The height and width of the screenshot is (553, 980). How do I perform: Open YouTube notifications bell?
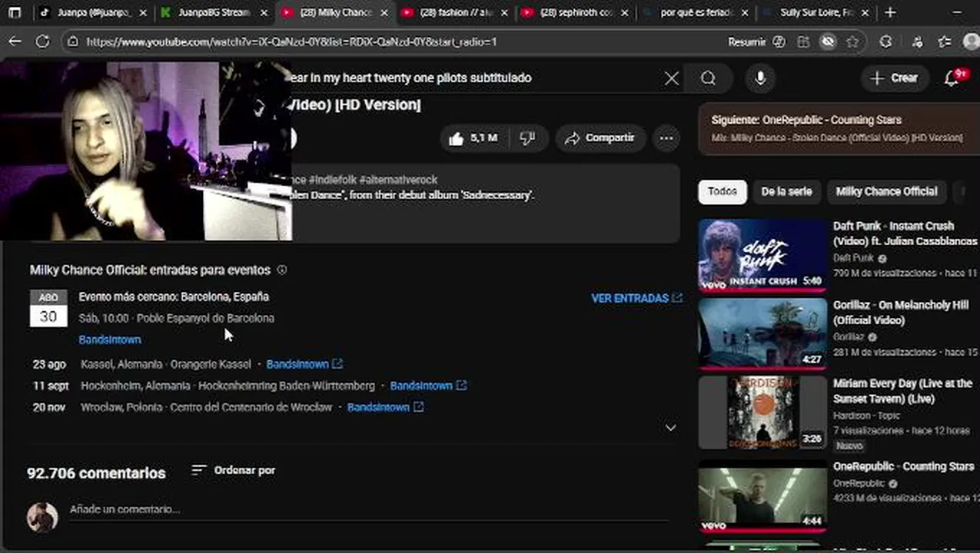[952, 78]
